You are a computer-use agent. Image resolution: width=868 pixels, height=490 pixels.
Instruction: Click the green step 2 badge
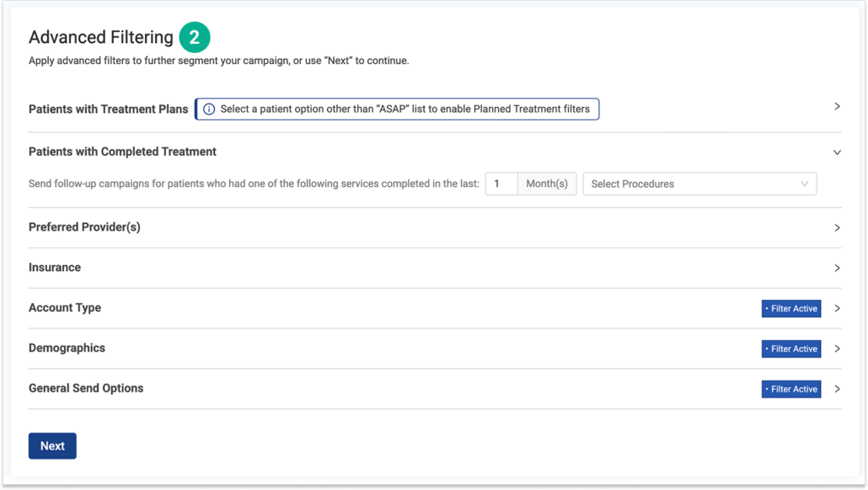point(195,38)
